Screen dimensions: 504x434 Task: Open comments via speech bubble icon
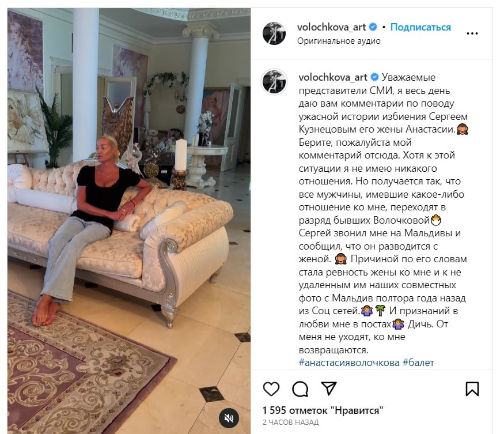(x=300, y=388)
